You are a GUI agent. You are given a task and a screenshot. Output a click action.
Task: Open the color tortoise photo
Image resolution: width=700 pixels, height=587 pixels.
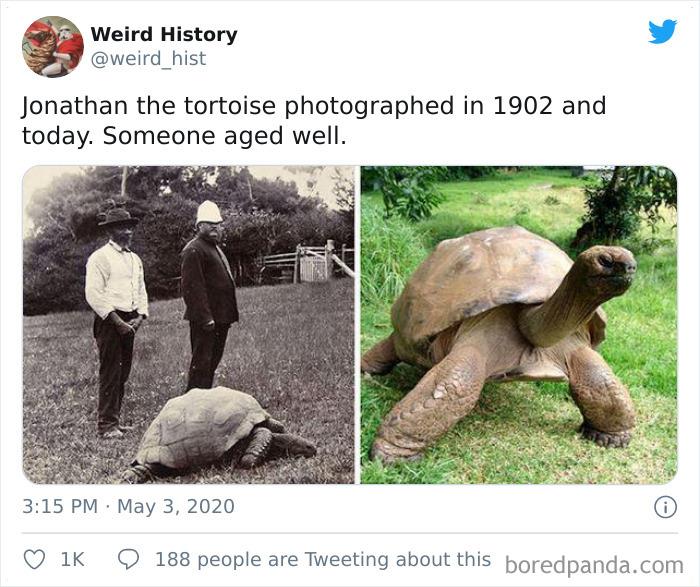coord(519,324)
